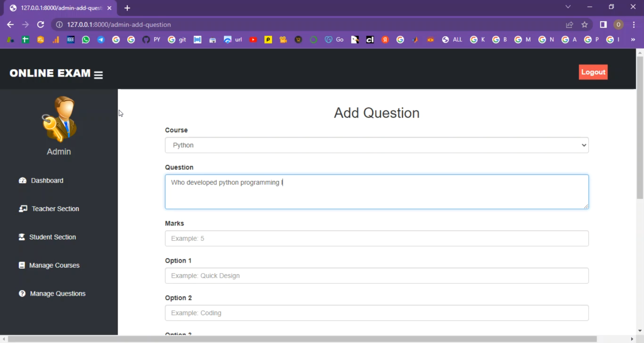
Task: Open the IEEE bookmark
Action: pyautogui.click(x=71, y=39)
